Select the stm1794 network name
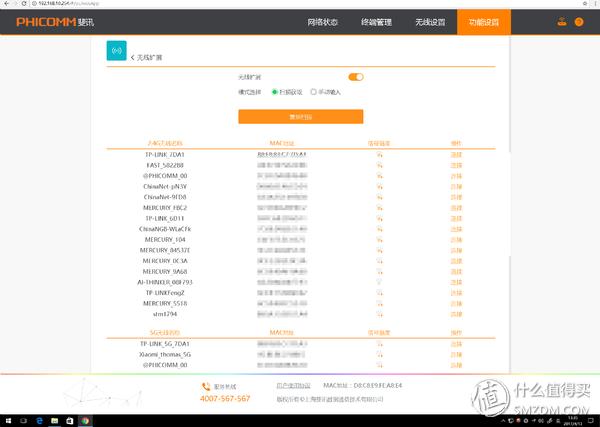 coord(165,314)
